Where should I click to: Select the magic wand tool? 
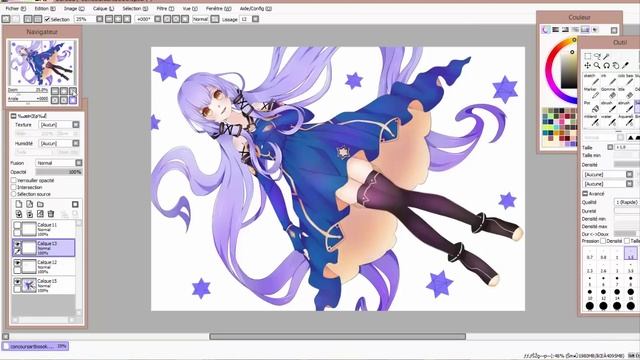click(x=607, y=56)
